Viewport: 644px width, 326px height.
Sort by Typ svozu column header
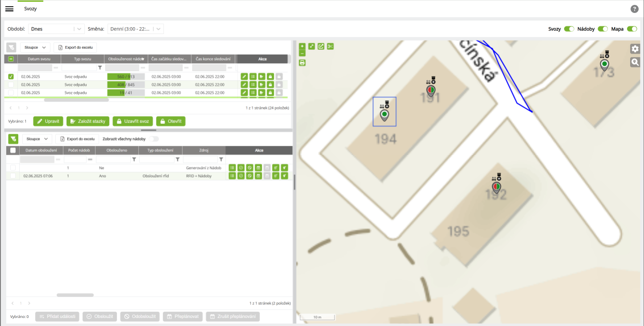(83, 59)
